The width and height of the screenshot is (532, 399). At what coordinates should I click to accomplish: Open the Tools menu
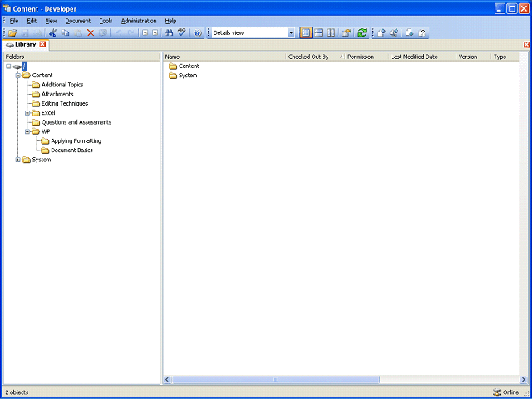(x=106, y=21)
